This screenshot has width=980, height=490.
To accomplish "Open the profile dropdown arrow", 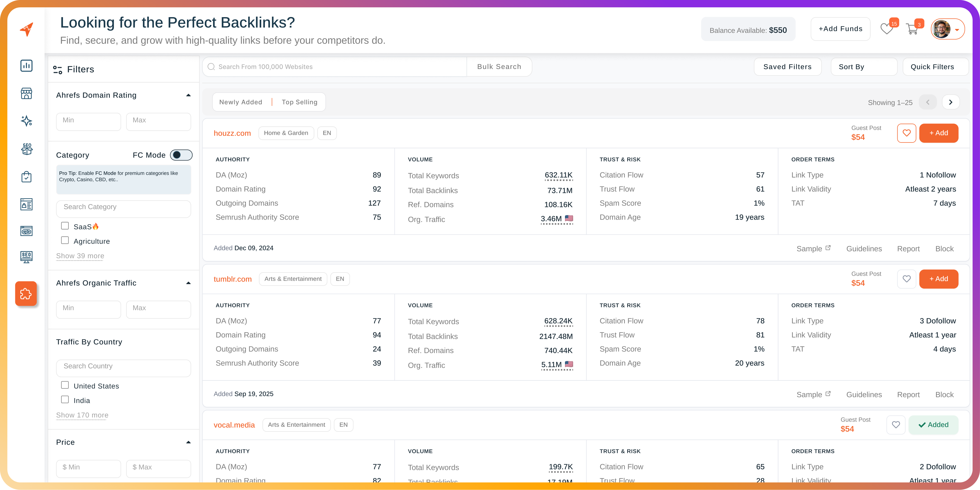I will [957, 30].
